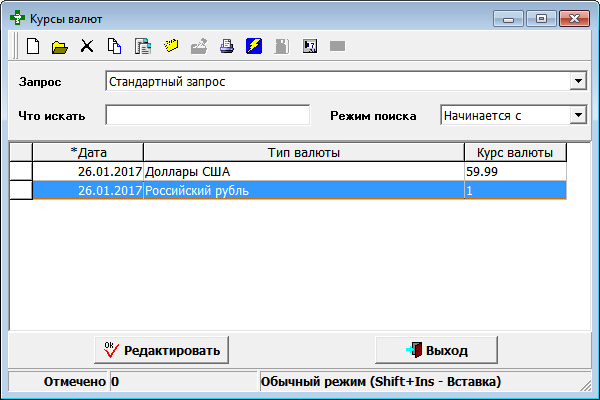The width and height of the screenshot is (600, 400).
Task: Click the Курс валюты column header
Action: (515, 152)
